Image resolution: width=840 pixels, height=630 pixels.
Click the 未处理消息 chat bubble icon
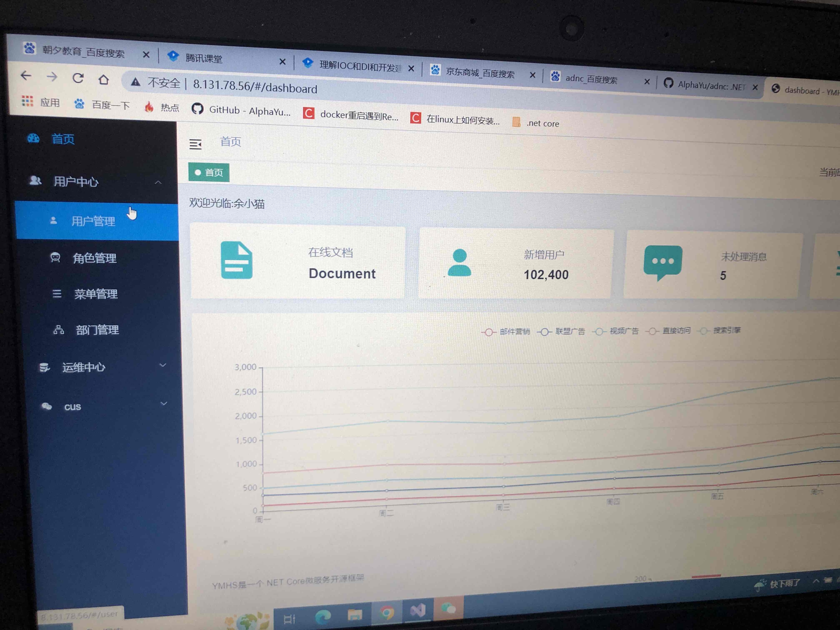663,263
